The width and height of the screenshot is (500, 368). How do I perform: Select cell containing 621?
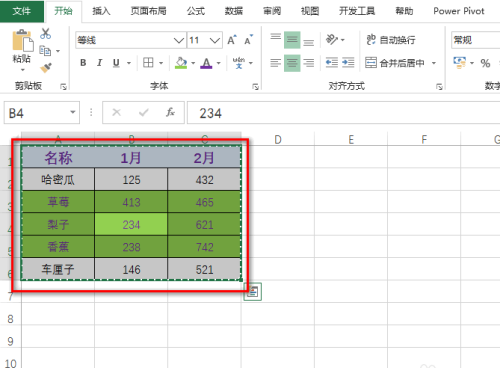coord(204,225)
